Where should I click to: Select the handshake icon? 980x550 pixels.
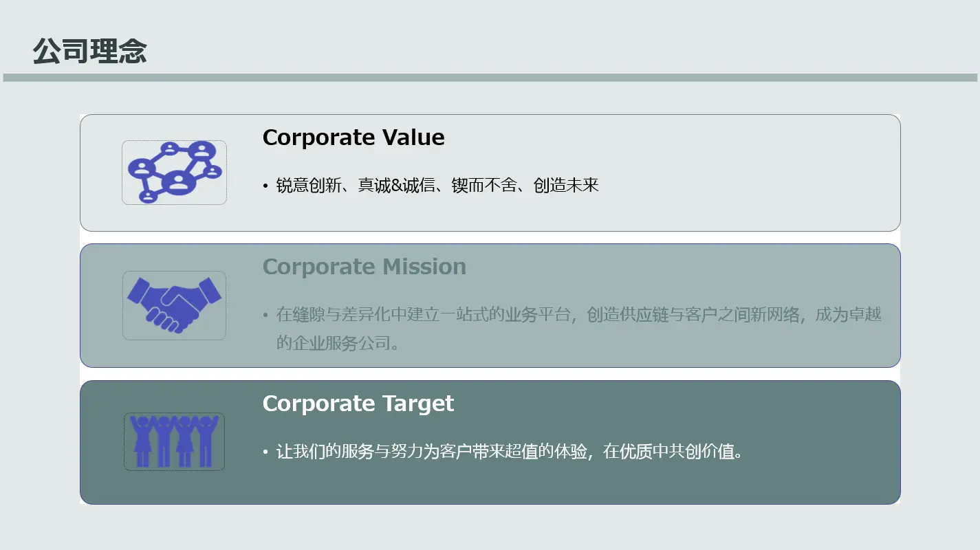(x=174, y=305)
